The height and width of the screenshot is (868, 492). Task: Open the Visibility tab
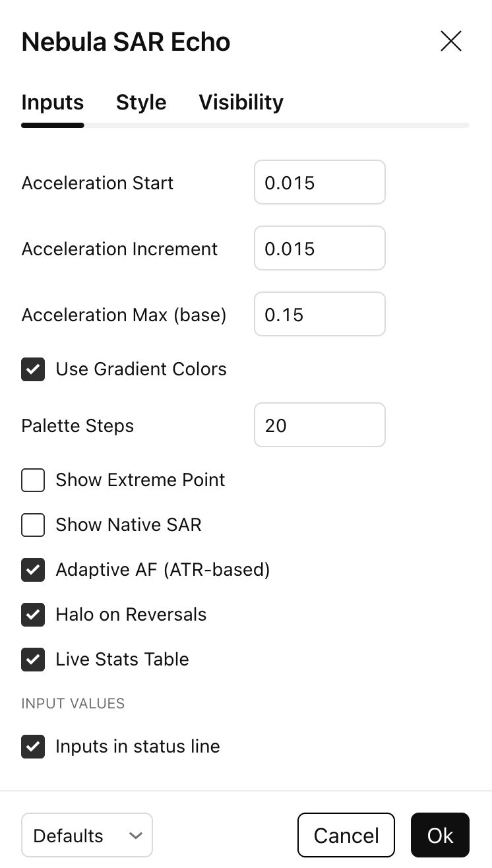(x=241, y=102)
